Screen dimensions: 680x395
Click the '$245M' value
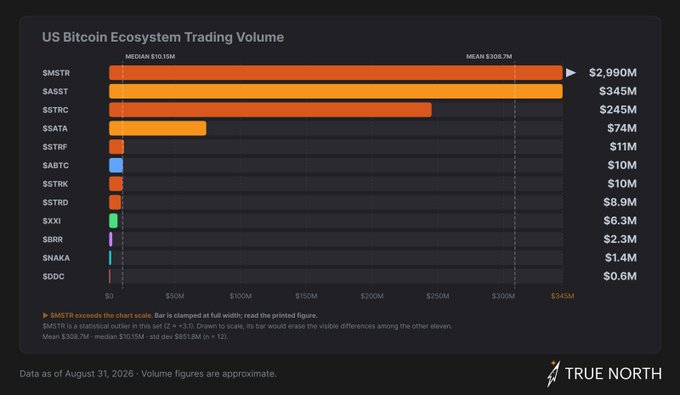click(618, 110)
